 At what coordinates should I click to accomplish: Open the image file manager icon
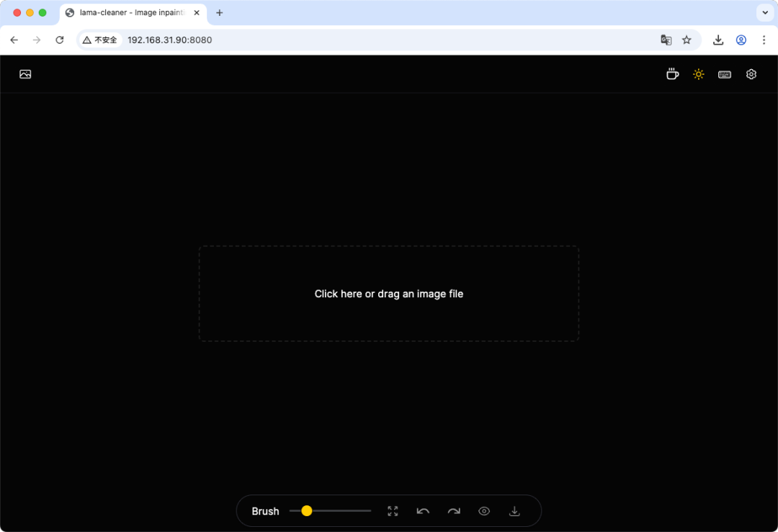25,73
